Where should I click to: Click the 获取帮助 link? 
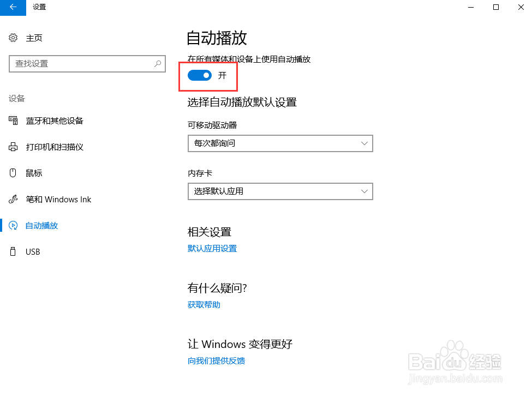pyautogui.click(x=204, y=305)
